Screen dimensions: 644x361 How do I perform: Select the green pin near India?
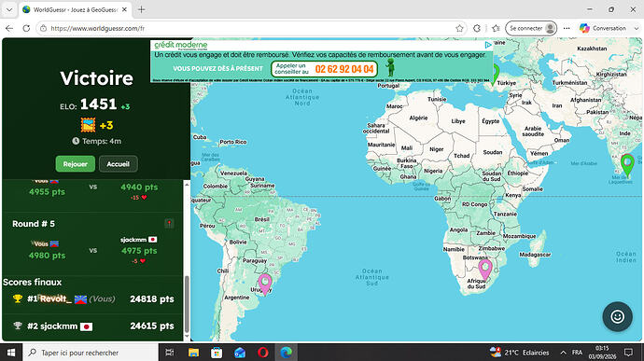tap(627, 165)
